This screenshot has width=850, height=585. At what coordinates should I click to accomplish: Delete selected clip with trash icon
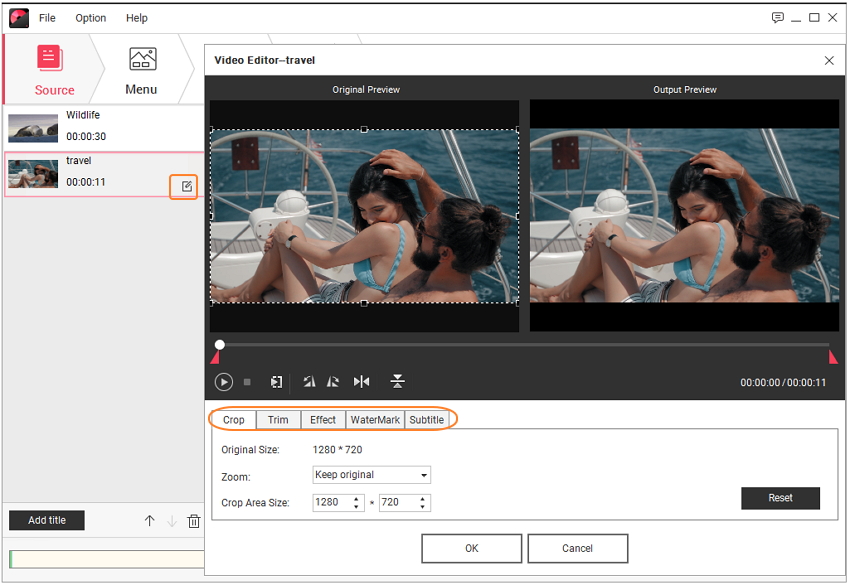tap(194, 521)
